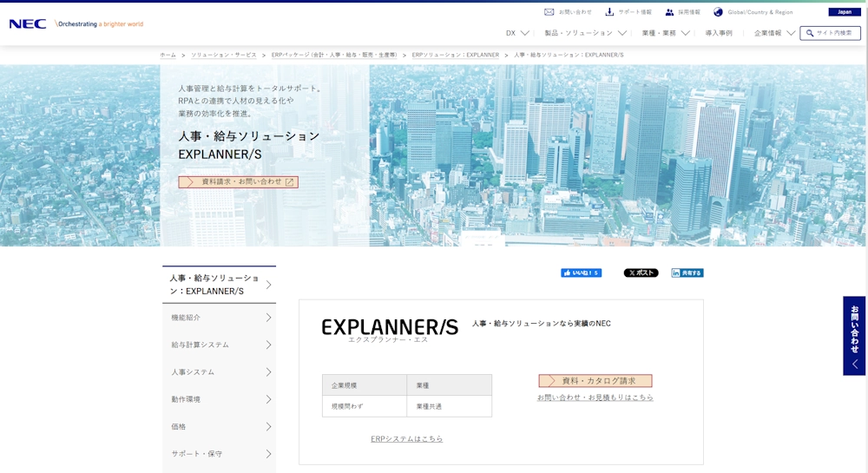The height and width of the screenshot is (473, 868).
Task: Click the ERPシステムはこちら link
Action: 406,439
